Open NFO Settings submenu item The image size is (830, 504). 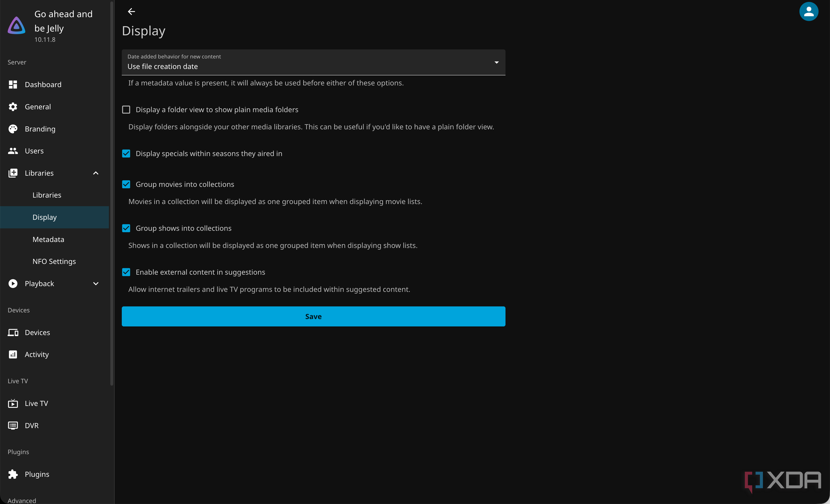click(55, 262)
